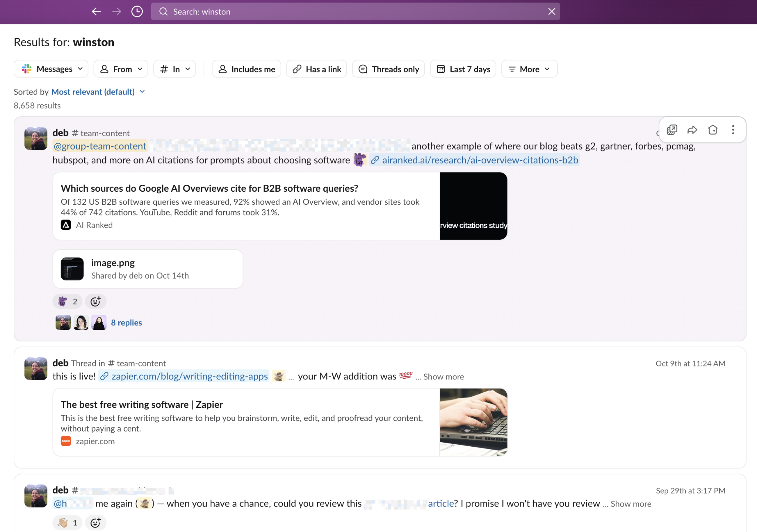Save first message for later icon

(713, 130)
